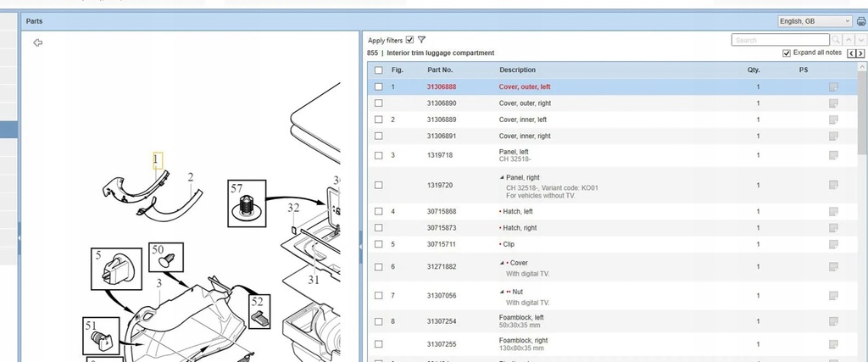The width and height of the screenshot is (868, 362).
Task: Tick the checkbox for part 31306890
Action: (x=378, y=103)
